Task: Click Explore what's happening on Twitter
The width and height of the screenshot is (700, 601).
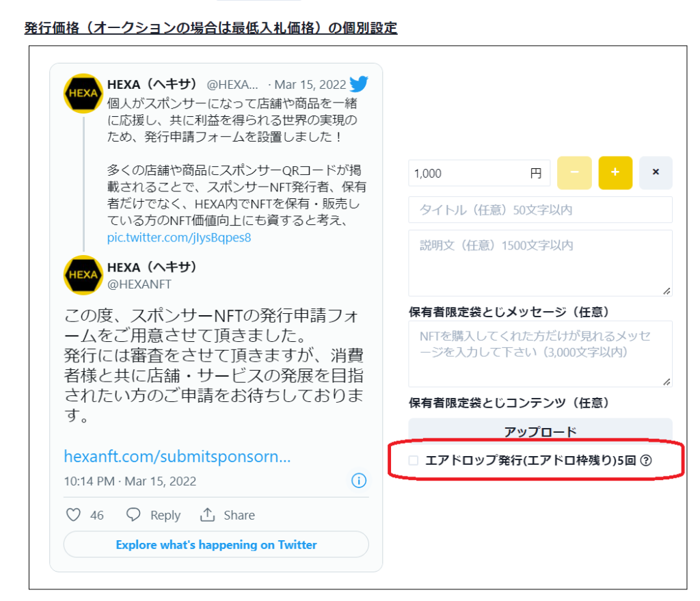Action: click(x=216, y=545)
